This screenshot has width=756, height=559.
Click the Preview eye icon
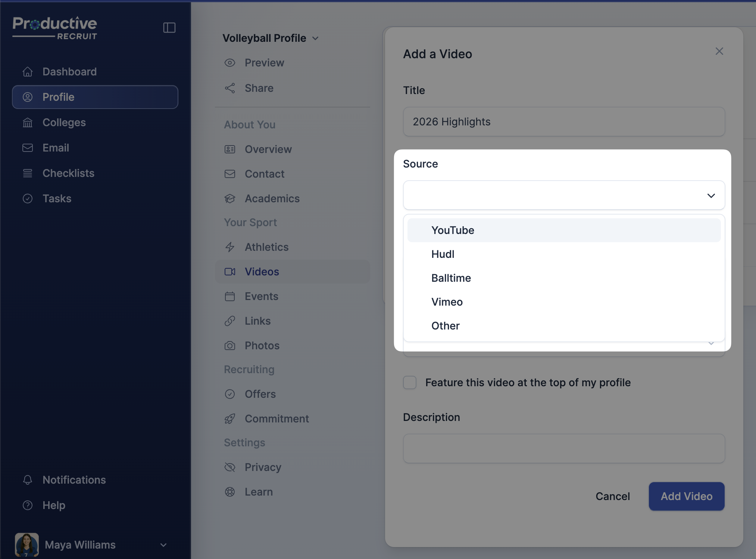(x=230, y=63)
